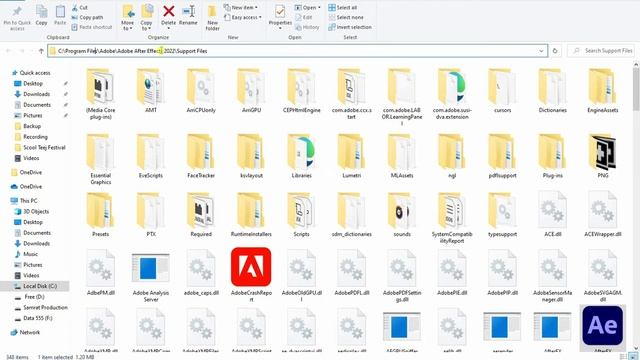Open the AdobeCrashReport application
Viewport: 640px width, 360px height.
[x=251, y=274]
